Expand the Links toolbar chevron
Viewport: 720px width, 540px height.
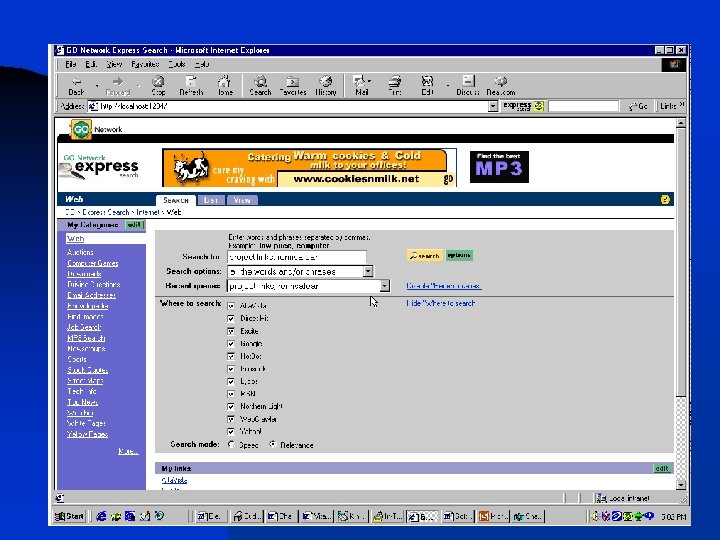(x=682, y=105)
